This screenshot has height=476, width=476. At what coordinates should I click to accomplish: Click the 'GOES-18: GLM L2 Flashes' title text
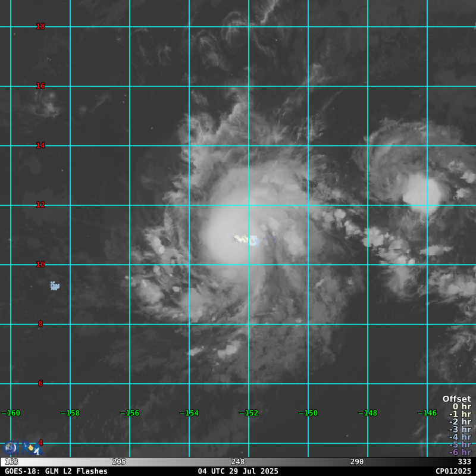(56, 471)
